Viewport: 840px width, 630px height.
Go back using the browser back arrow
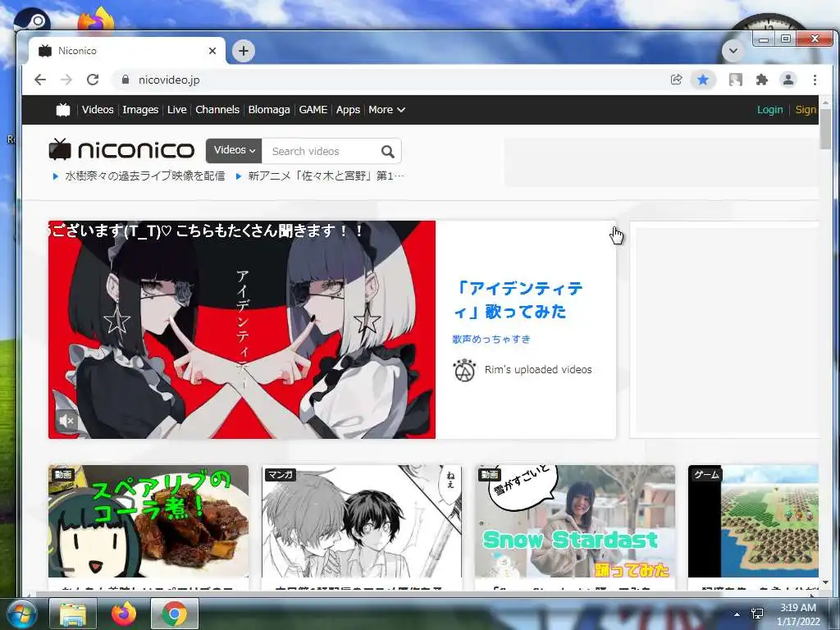pos(40,80)
